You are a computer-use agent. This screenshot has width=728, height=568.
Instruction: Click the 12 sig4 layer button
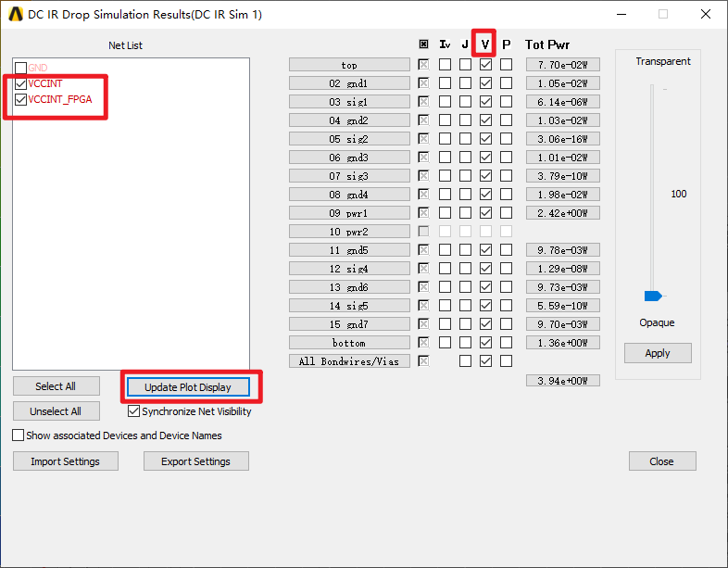(349, 269)
